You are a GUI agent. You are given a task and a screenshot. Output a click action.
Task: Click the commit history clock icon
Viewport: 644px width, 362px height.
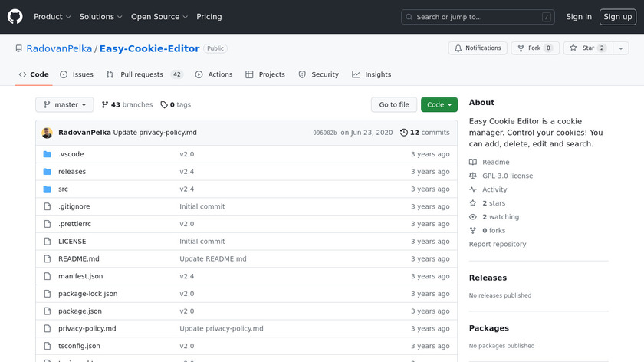coord(404,133)
